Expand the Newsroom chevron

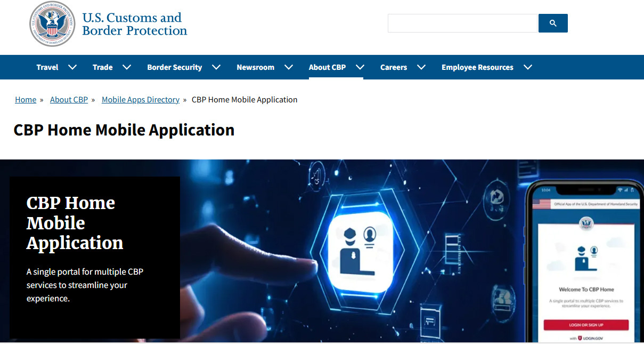point(289,67)
